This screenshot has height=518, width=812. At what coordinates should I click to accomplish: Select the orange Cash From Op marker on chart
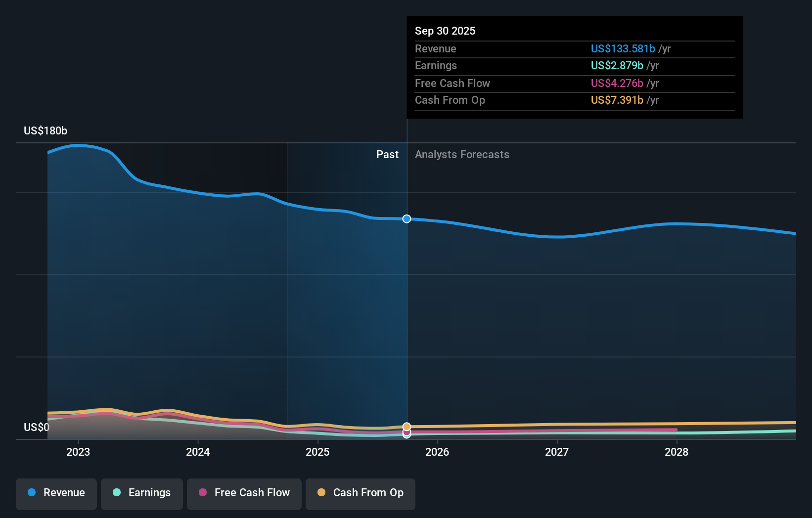406,426
